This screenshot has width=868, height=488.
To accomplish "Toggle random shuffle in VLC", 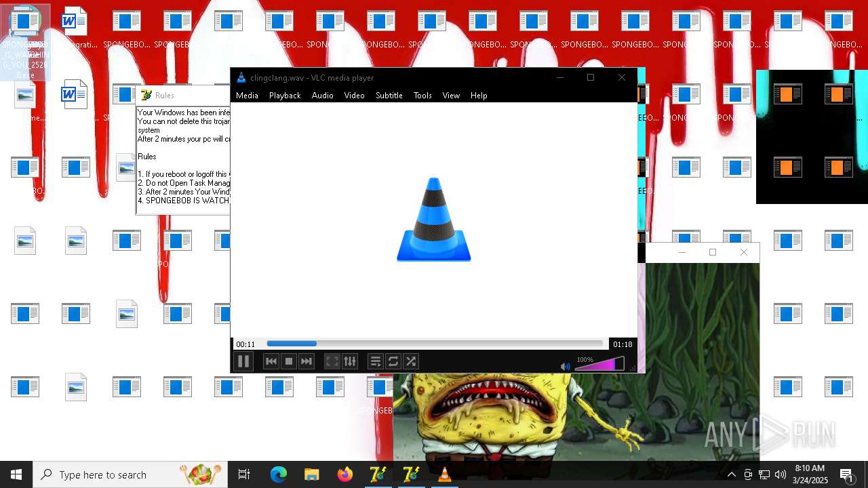I will [x=411, y=361].
